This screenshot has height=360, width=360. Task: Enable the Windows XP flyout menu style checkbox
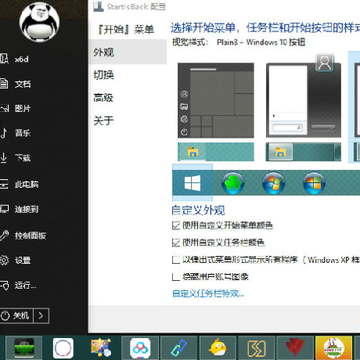coord(176,260)
